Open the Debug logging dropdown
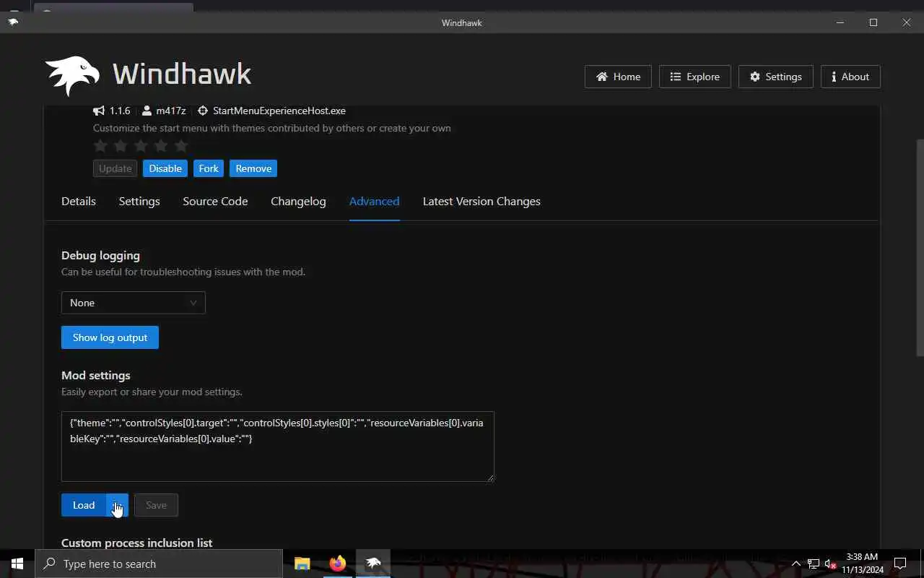 (x=134, y=303)
